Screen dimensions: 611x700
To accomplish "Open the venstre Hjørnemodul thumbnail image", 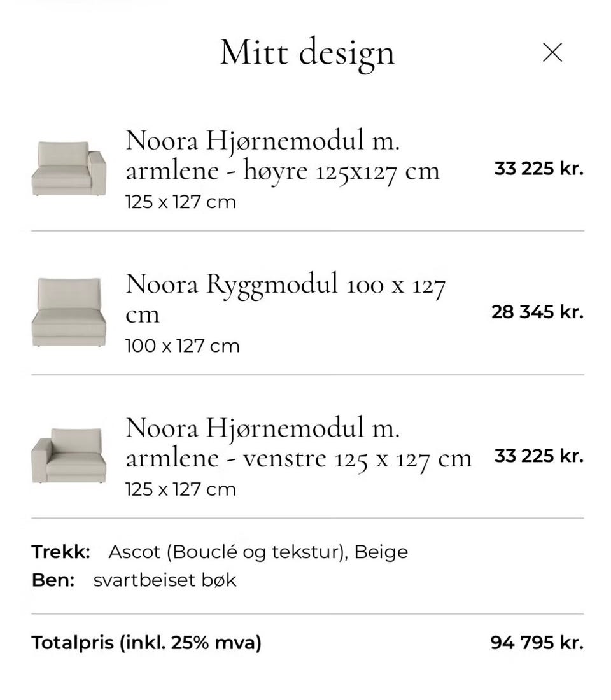I will (x=69, y=456).
